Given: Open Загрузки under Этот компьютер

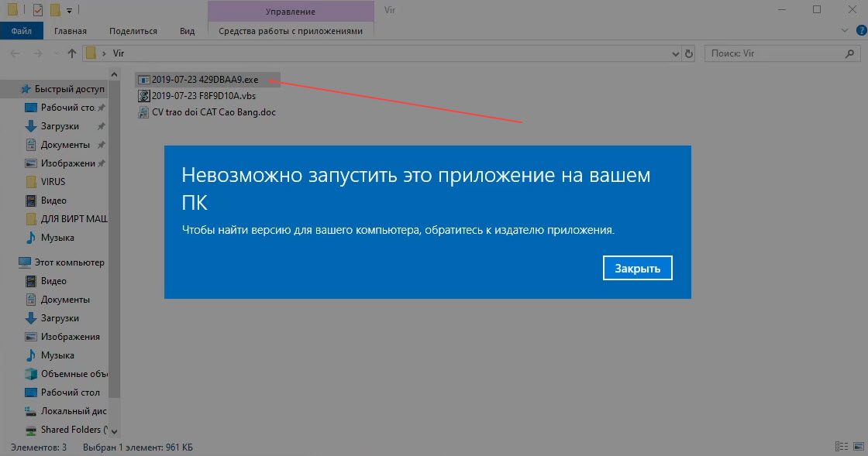Looking at the screenshot, I should pos(60,318).
